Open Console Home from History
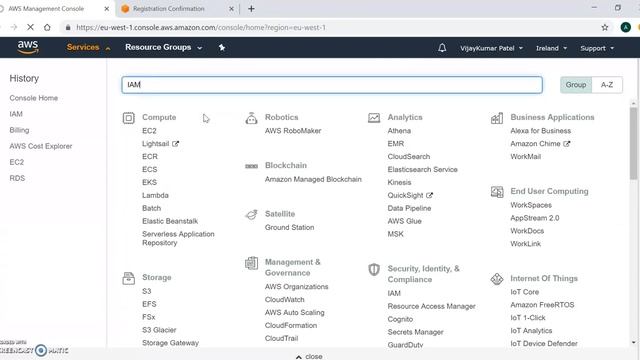 coord(33,98)
